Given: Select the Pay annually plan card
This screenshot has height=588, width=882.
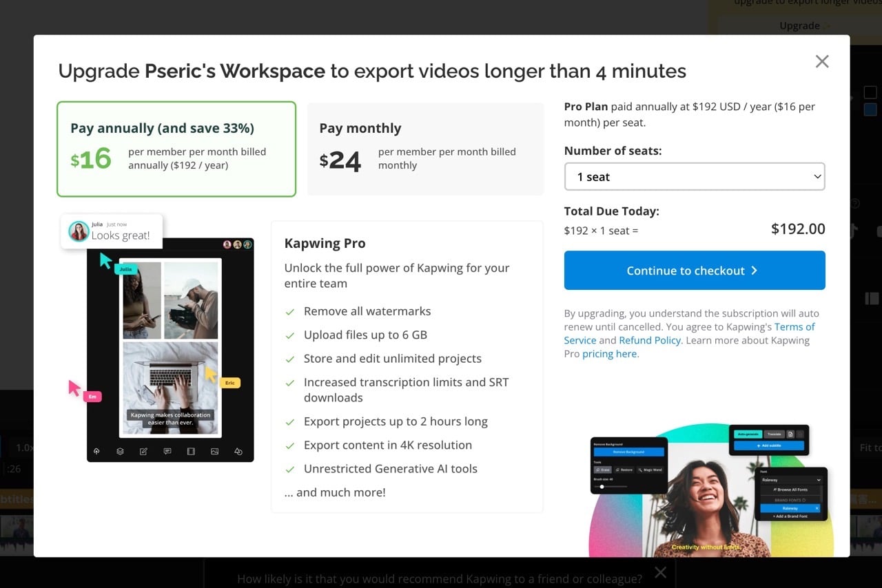Looking at the screenshot, I should coord(176,149).
